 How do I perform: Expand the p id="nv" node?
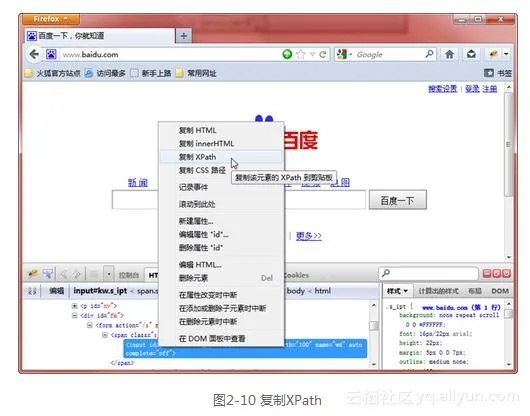click(x=74, y=306)
